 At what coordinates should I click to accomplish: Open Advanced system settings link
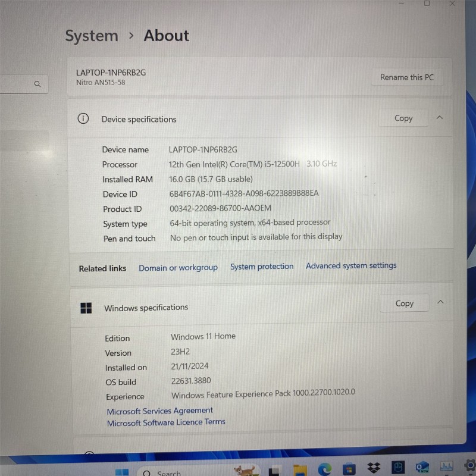[x=351, y=265]
